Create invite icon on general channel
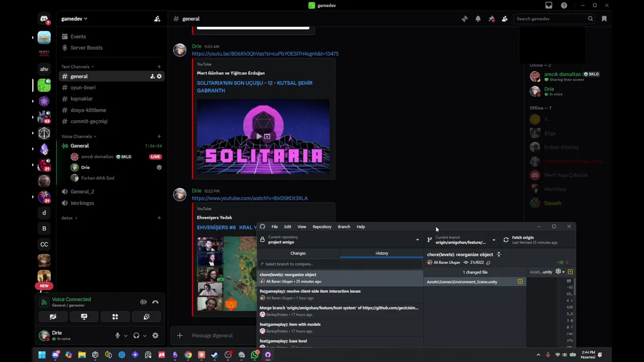Screen dimensions: 644x362 tap(152, 76)
